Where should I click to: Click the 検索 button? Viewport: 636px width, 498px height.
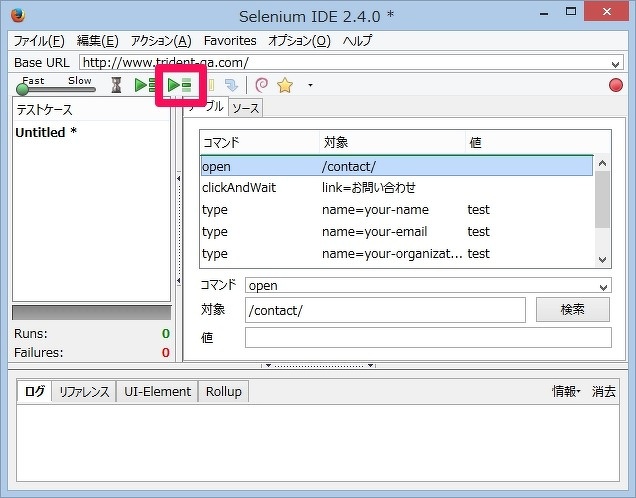coord(572,310)
